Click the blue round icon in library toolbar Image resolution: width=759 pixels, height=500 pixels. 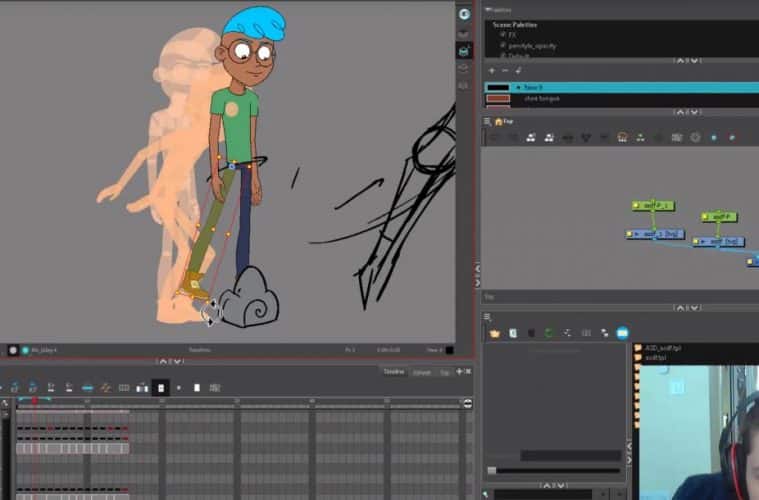622,332
